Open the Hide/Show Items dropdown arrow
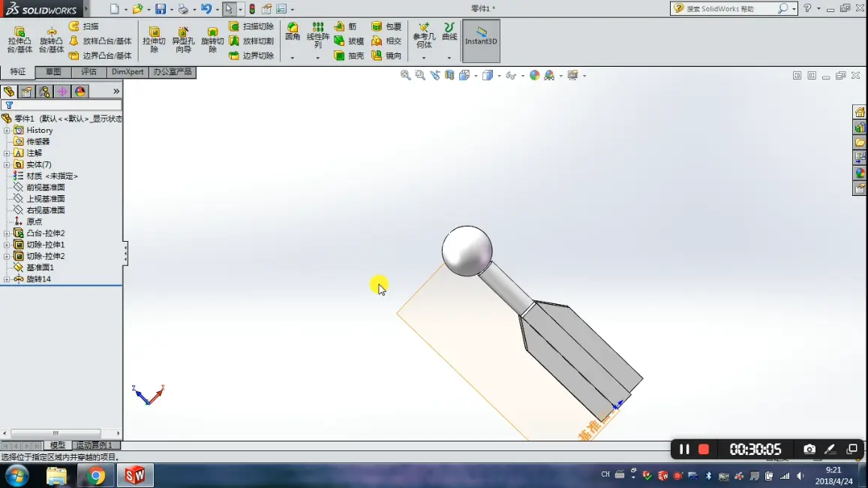This screenshot has height=488, width=868. click(x=523, y=76)
